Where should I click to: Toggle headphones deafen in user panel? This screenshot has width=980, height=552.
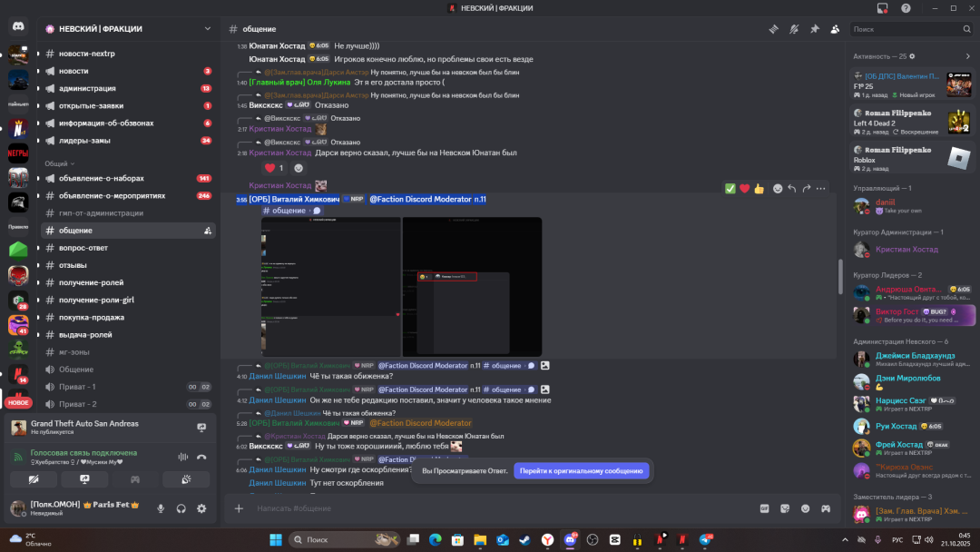coord(181,509)
